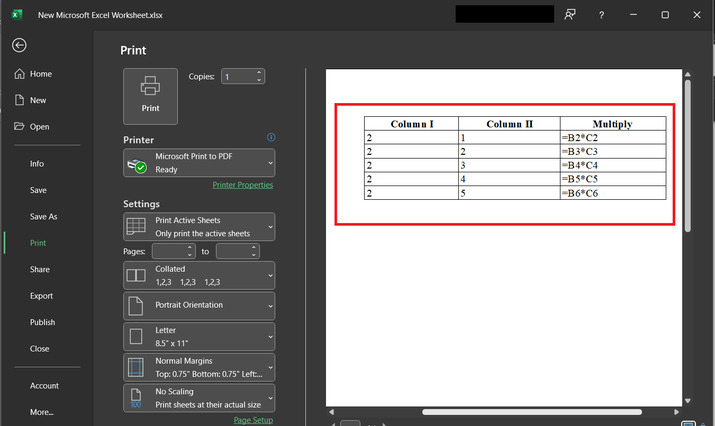Open the Portrait Orientation dropdown
Screen dimensions: 715x426
tap(199, 306)
